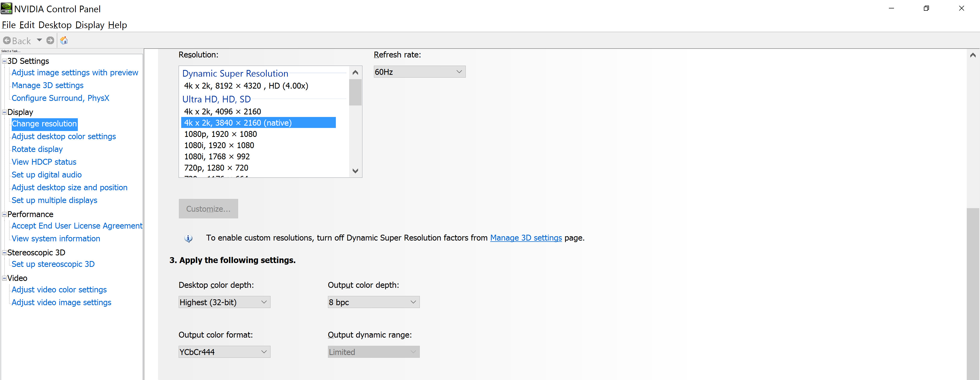Open View system information
The height and width of the screenshot is (380, 980).
[x=56, y=238]
